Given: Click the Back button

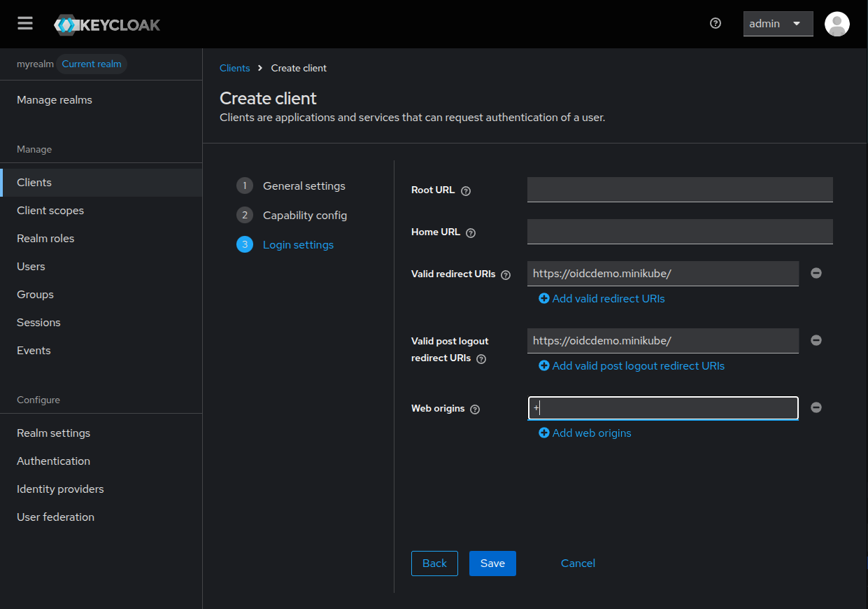Looking at the screenshot, I should (434, 563).
